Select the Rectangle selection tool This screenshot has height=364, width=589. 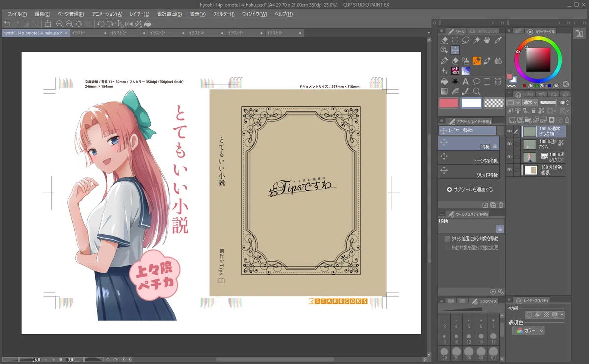pos(455,40)
